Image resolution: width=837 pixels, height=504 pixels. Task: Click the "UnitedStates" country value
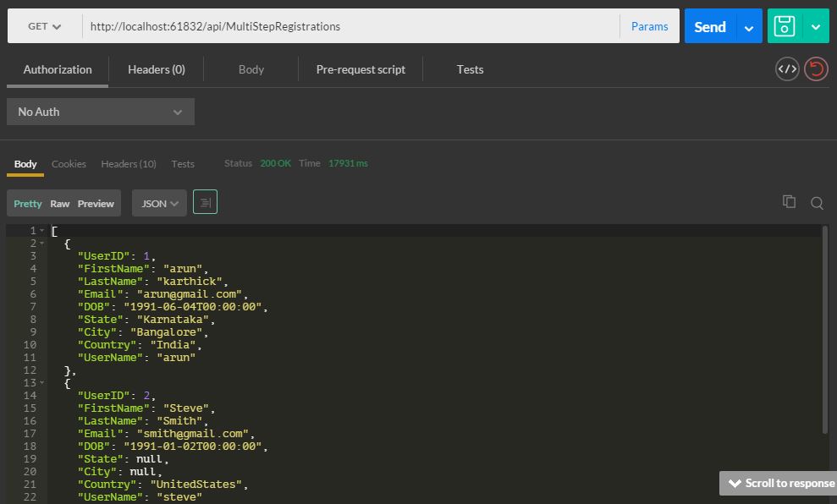[x=195, y=485]
